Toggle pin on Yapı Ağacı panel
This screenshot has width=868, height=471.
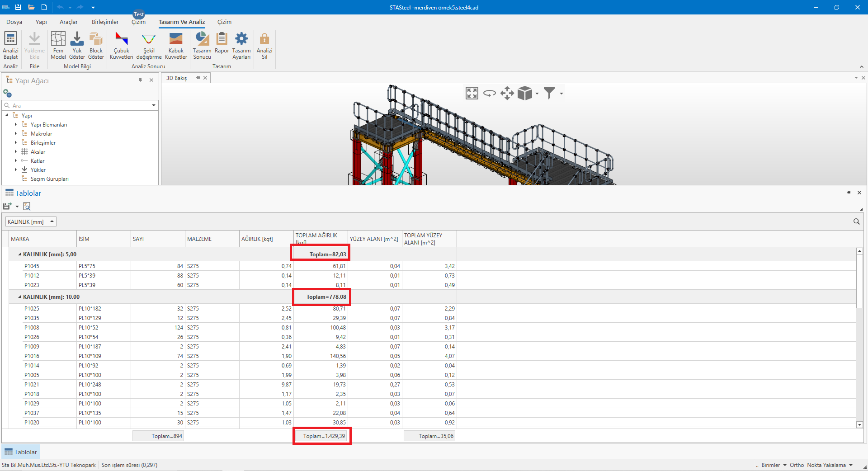pyautogui.click(x=140, y=80)
